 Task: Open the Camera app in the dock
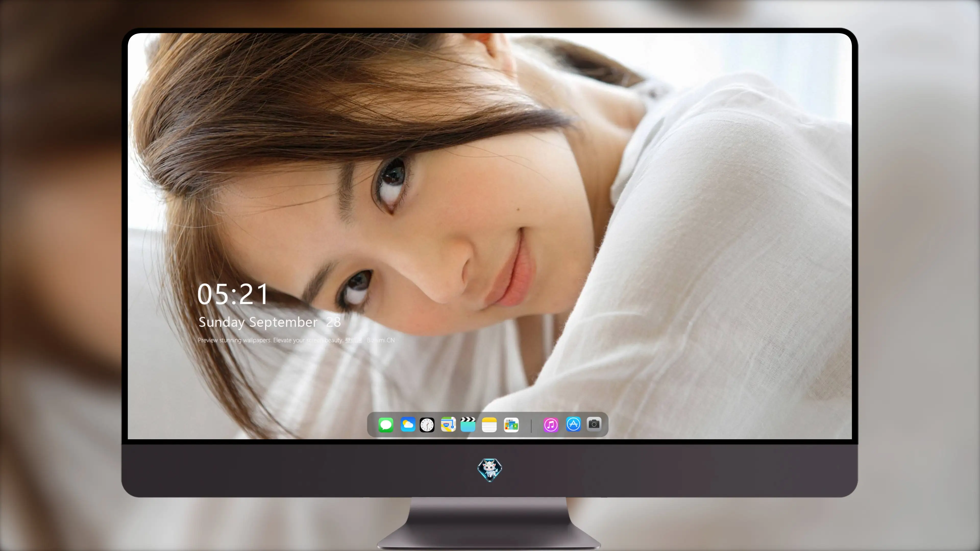point(594,424)
